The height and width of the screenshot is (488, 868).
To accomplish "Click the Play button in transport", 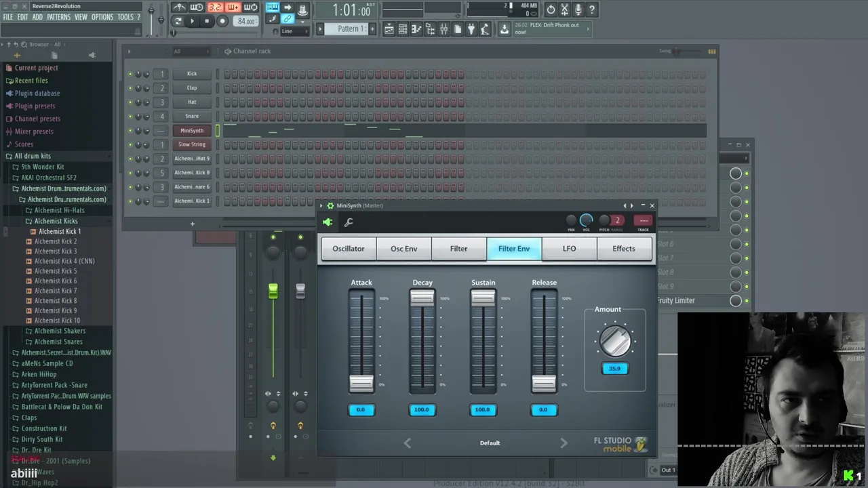I will (192, 21).
